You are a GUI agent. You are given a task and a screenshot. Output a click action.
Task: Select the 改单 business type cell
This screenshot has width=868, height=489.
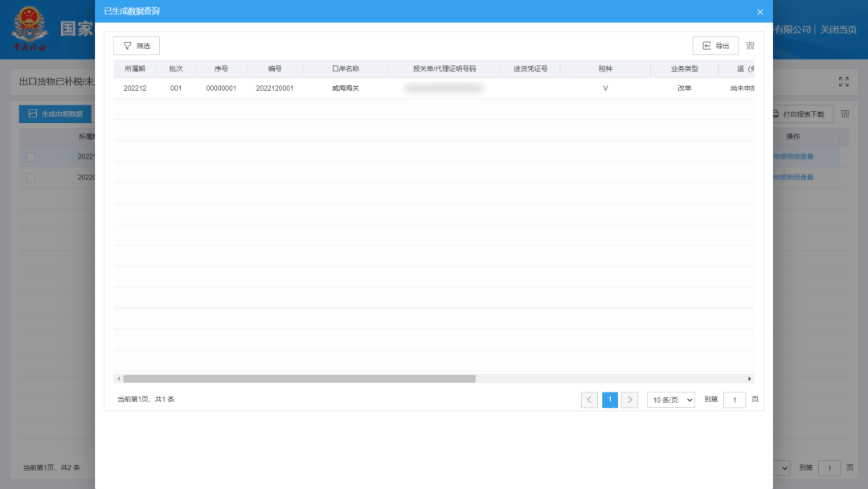click(x=684, y=88)
